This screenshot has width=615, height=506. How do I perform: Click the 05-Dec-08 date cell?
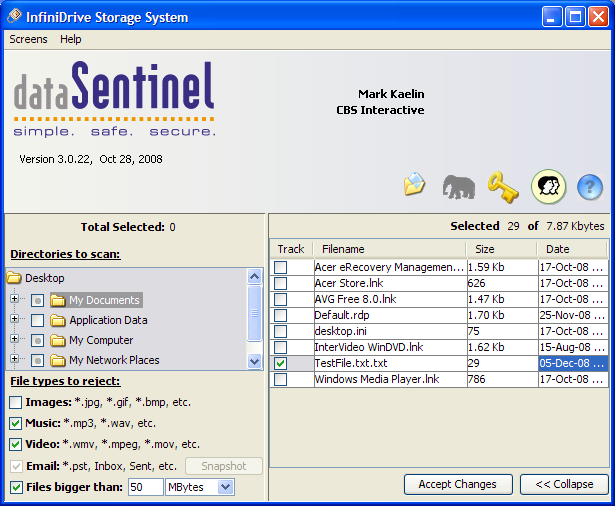[573, 363]
